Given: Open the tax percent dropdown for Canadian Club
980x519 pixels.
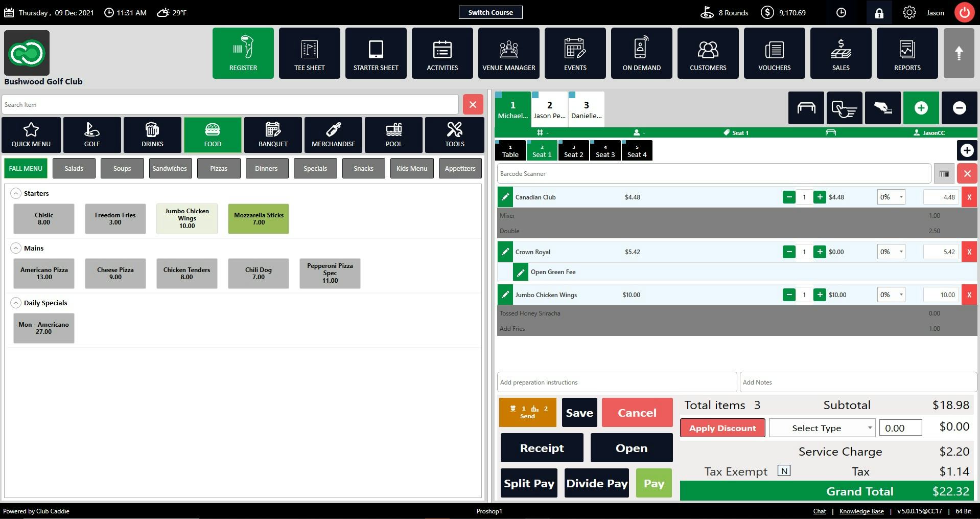Looking at the screenshot, I should [891, 197].
